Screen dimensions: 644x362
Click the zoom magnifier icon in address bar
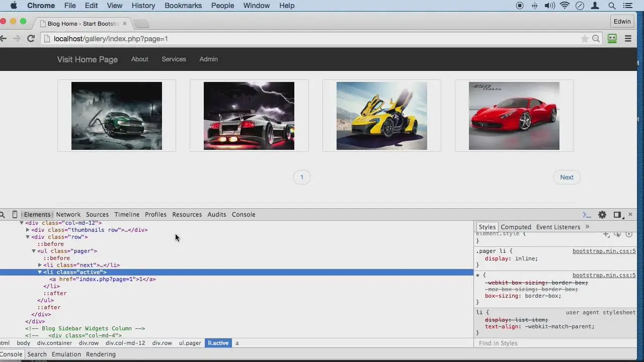[596, 39]
